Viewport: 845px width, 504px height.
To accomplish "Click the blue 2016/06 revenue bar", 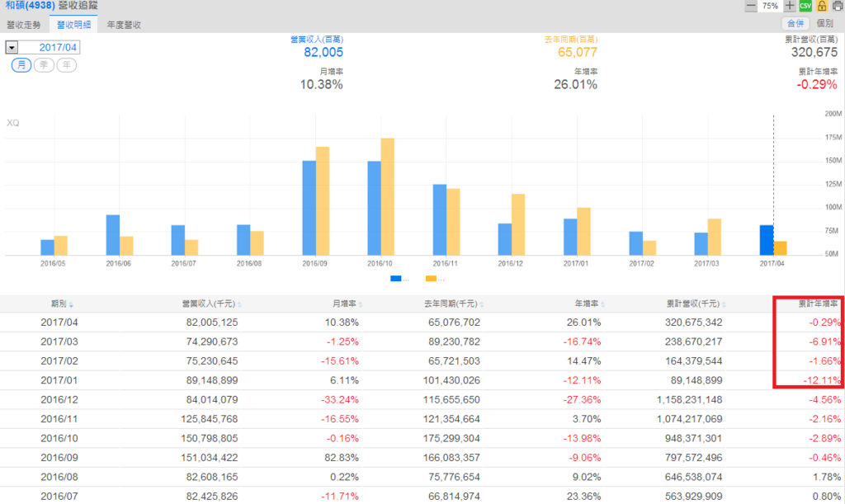I will click(x=112, y=235).
